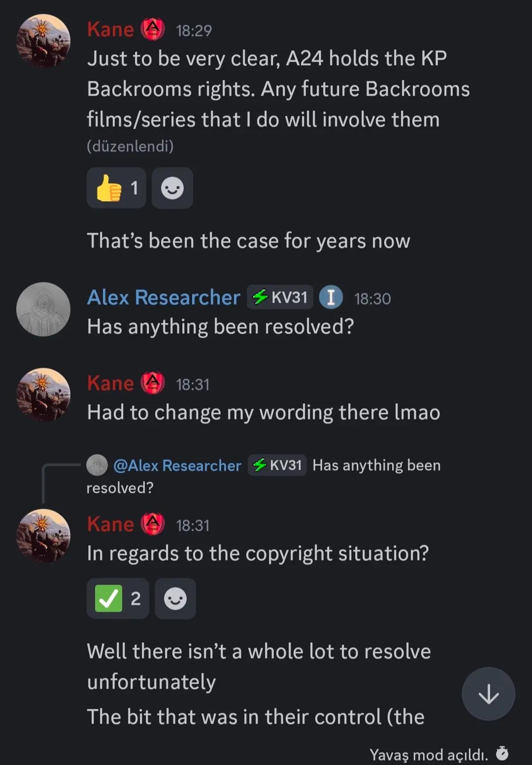The image size is (532, 765).
Task: Add a reaction next to the checkmark
Action: [x=175, y=598]
